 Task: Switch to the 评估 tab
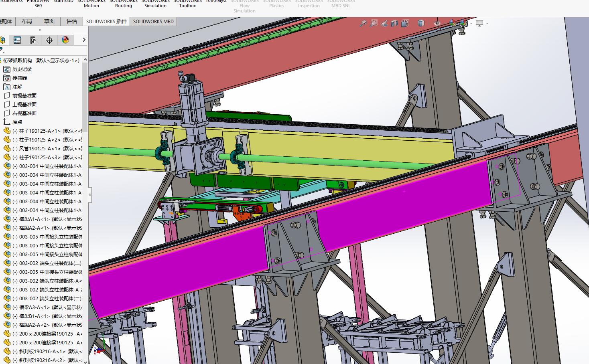[71, 22]
